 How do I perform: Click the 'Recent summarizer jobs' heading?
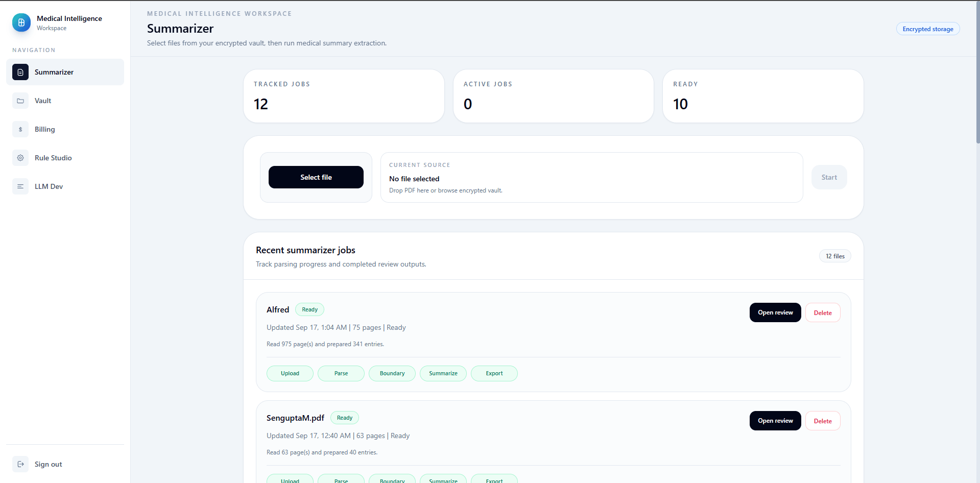(x=305, y=250)
